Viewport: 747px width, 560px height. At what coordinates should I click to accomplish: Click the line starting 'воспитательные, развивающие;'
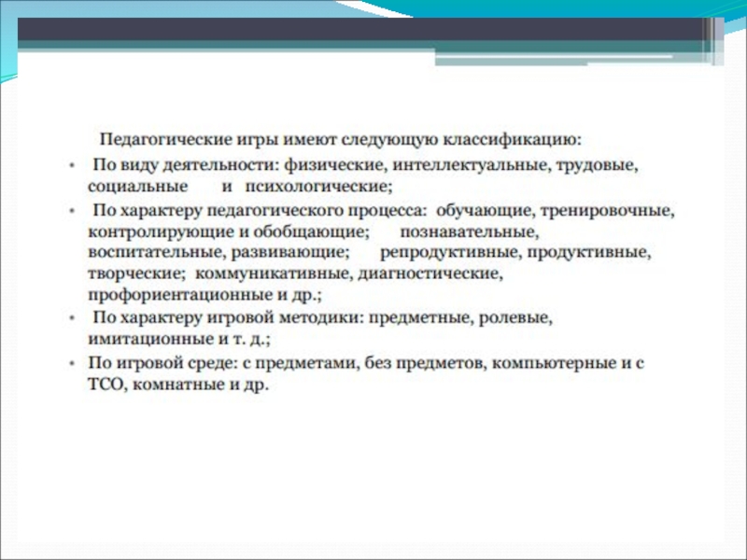tap(369, 252)
